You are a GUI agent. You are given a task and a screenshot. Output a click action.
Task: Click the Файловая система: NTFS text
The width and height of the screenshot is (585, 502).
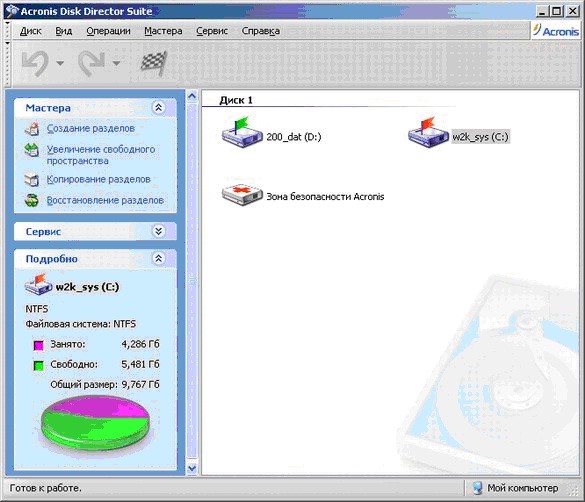pyautogui.click(x=81, y=324)
